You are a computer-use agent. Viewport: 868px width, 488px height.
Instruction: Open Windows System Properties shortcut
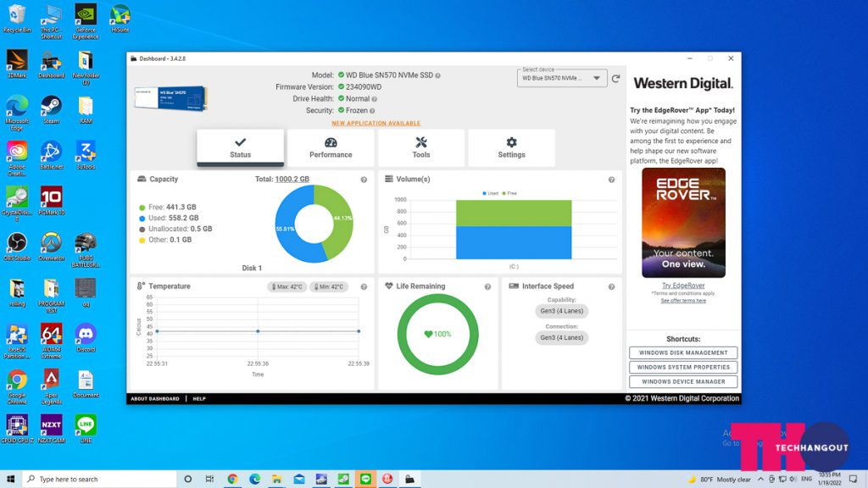coord(683,367)
